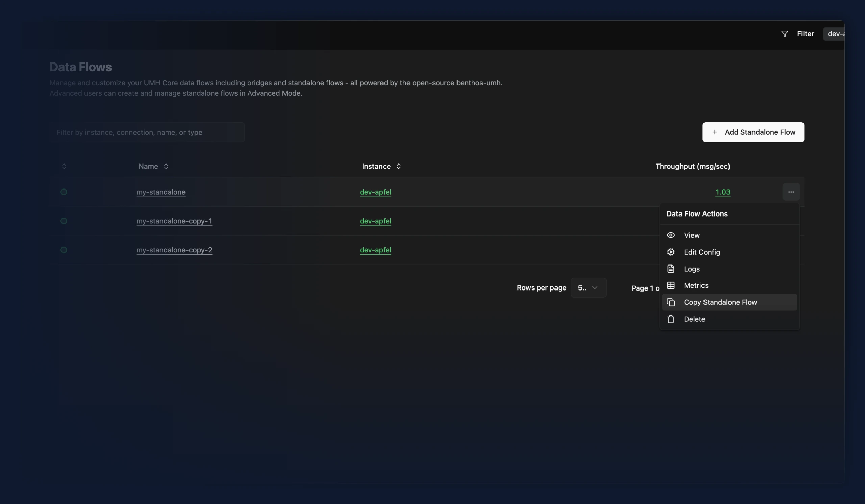Click the eye icon beside View

[671, 235]
